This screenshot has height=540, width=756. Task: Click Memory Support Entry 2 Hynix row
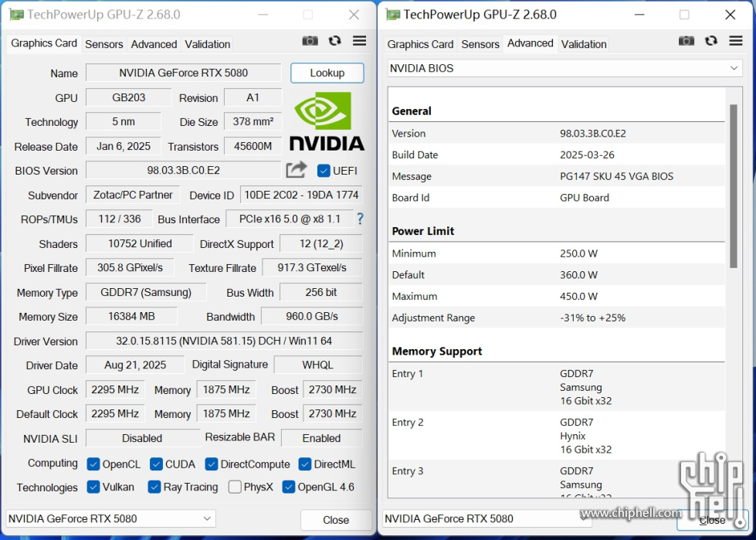(557, 436)
